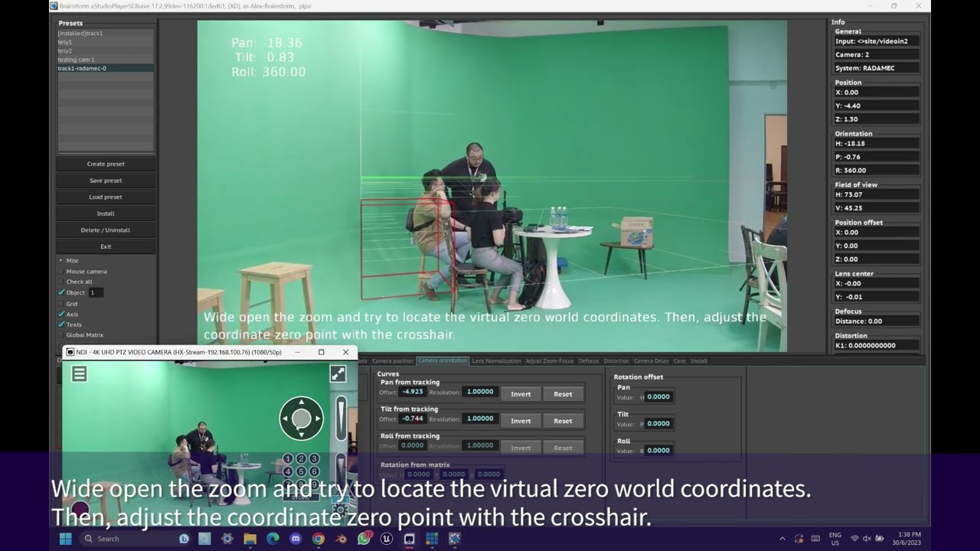Image resolution: width=980 pixels, height=551 pixels.
Task: Uncheck the Object checkbox
Action: pos(61,292)
